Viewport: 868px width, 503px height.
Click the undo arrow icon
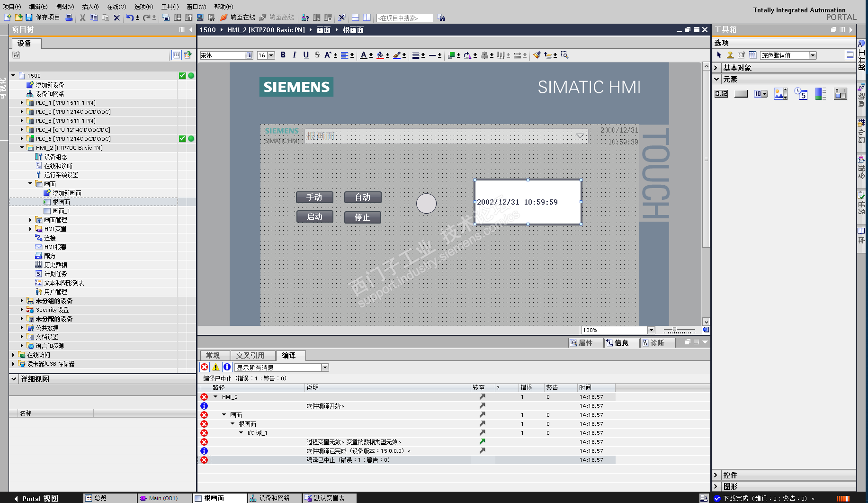click(130, 18)
